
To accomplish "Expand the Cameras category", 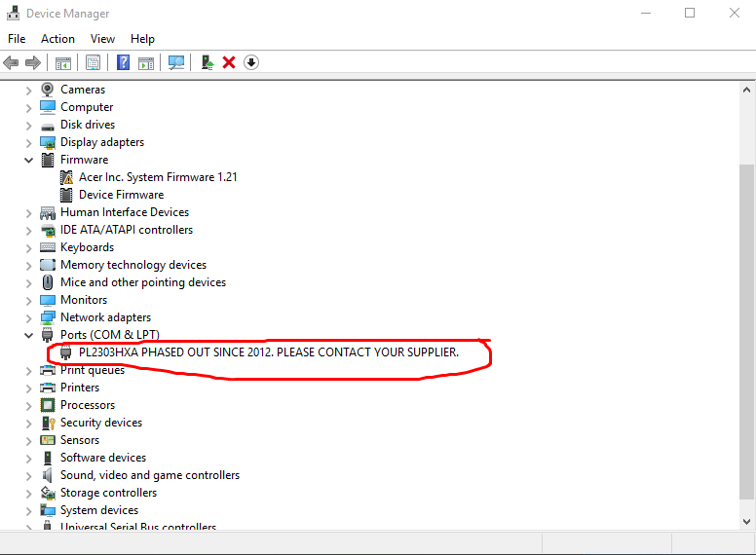I will pyautogui.click(x=28, y=91).
